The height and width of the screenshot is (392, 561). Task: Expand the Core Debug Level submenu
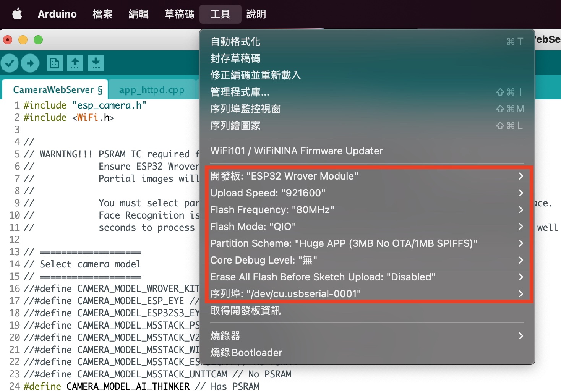367,260
